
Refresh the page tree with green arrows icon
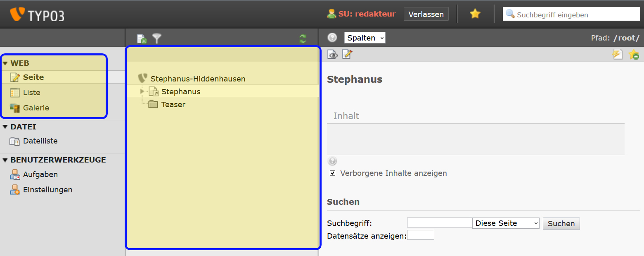[303, 39]
